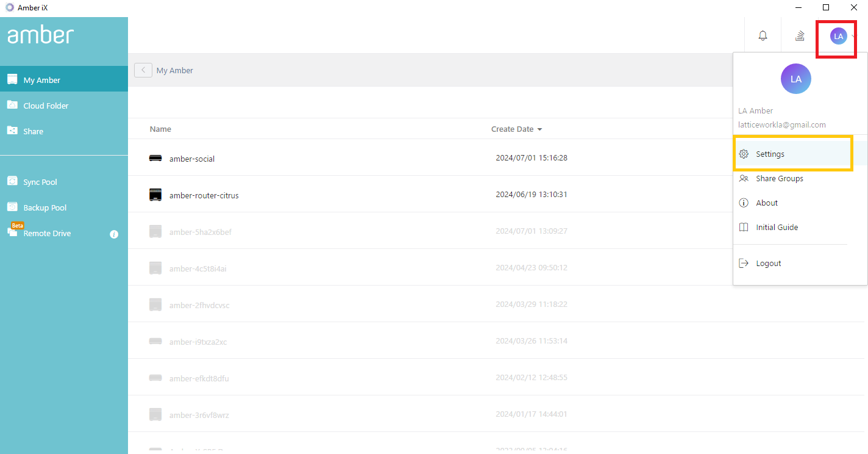Image resolution: width=868 pixels, height=454 pixels.
Task: Select the amber-5ha2x6bef device name
Action: point(201,232)
